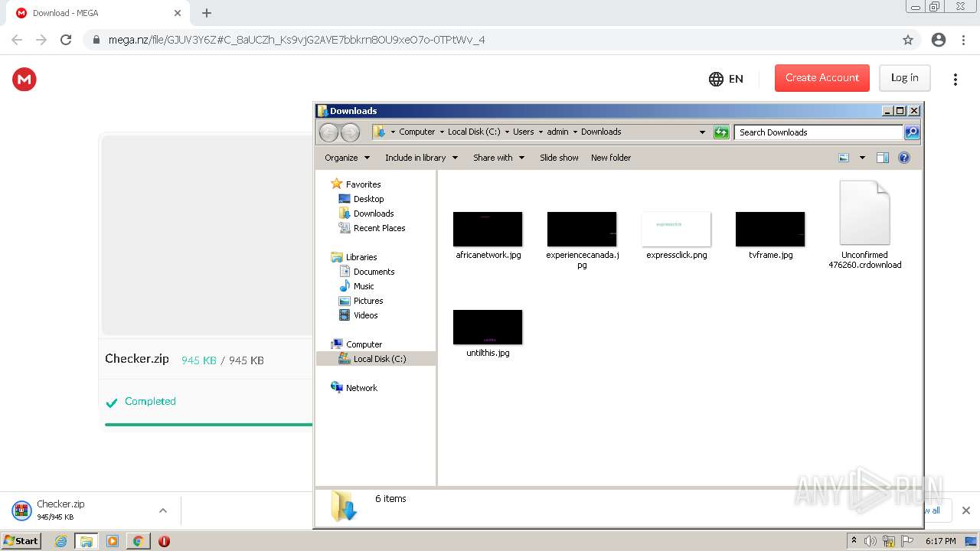Select Network in navigation pane
This screenshot has width=980, height=551.
coord(354,388)
